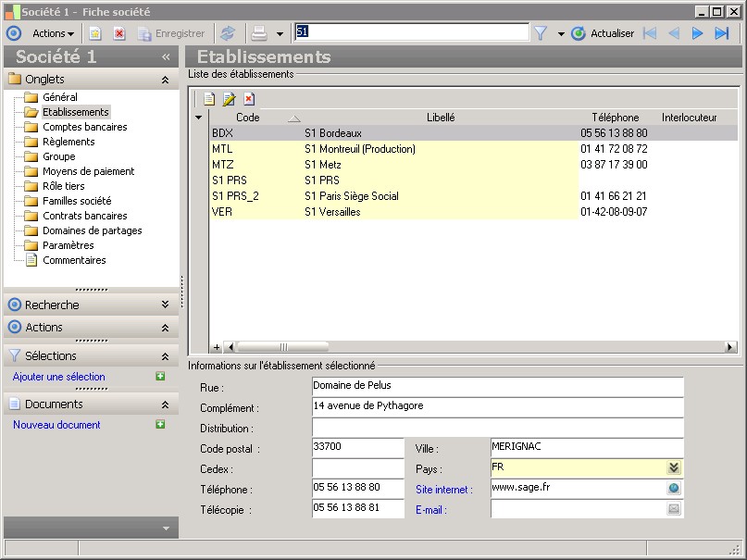The width and height of the screenshot is (747, 560).
Task: Select the Moyens de paiement item
Action: pyautogui.click(x=88, y=171)
